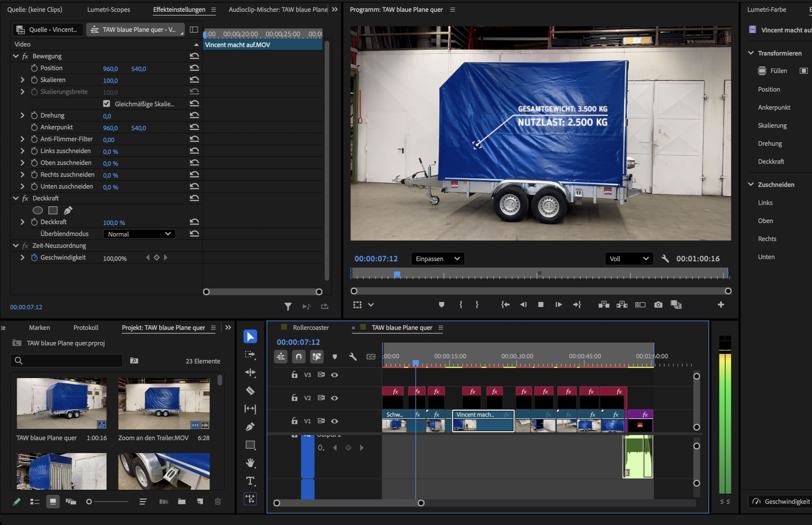Screen dimensions: 812x525
Task: Expand the Skalieren property
Action: coord(23,80)
